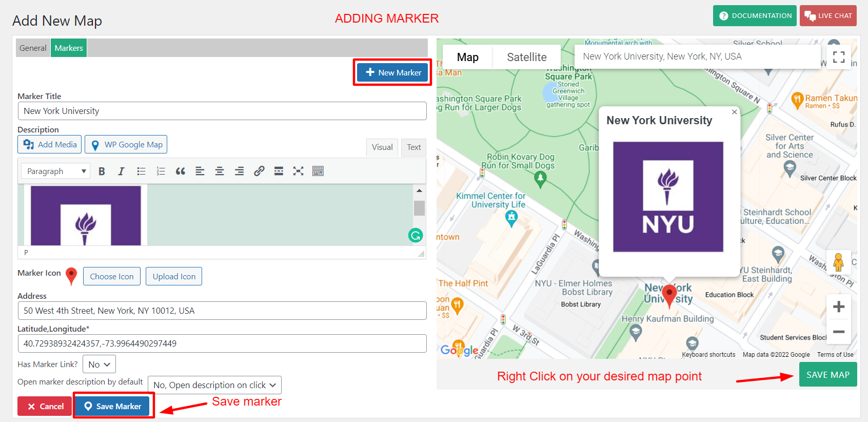The height and width of the screenshot is (422, 868).
Task: Insert a hyperlink via the link icon
Action: coord(259,171)
